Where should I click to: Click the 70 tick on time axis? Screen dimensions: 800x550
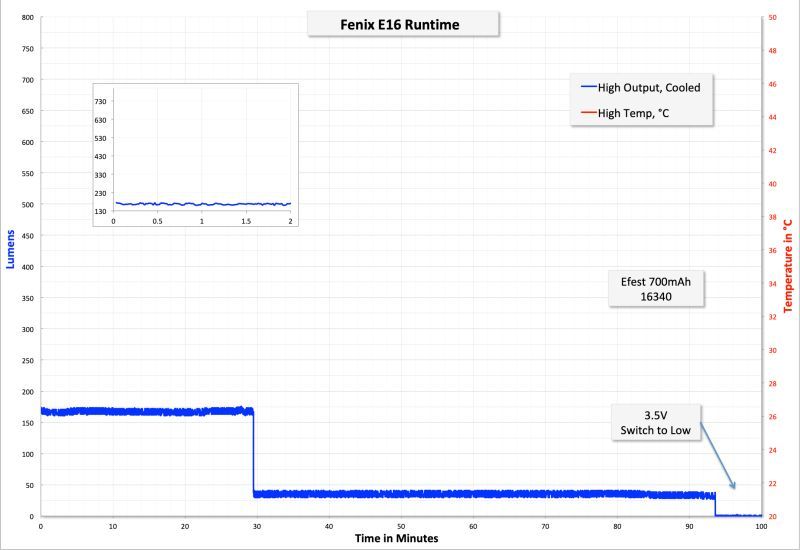click(545, 527)
